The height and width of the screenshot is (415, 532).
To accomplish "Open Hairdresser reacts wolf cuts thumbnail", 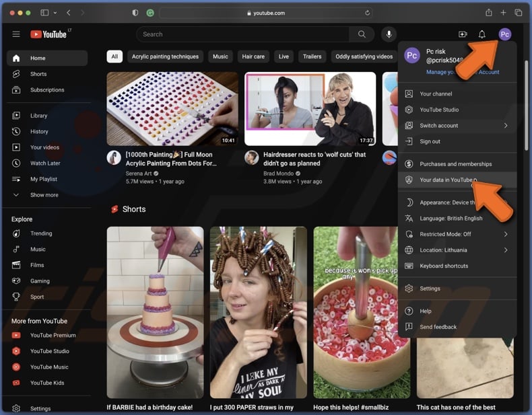I will (x=310, y=109).
